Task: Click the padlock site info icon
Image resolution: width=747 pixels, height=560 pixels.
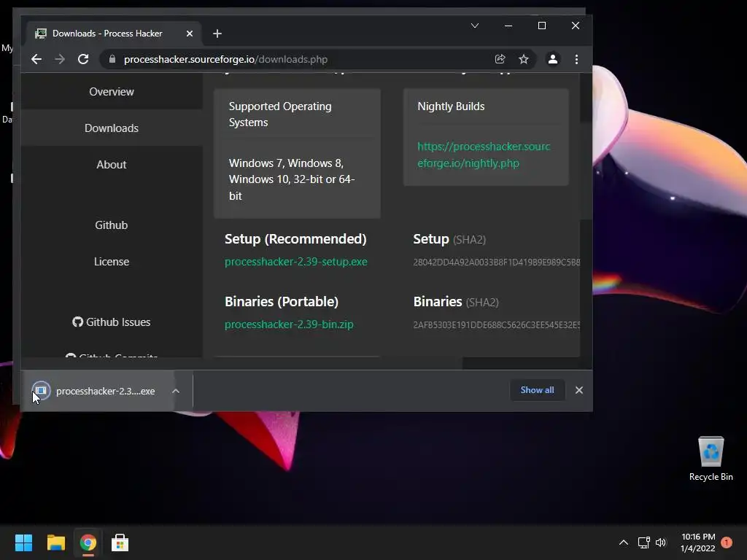Action: click(112, 59)
